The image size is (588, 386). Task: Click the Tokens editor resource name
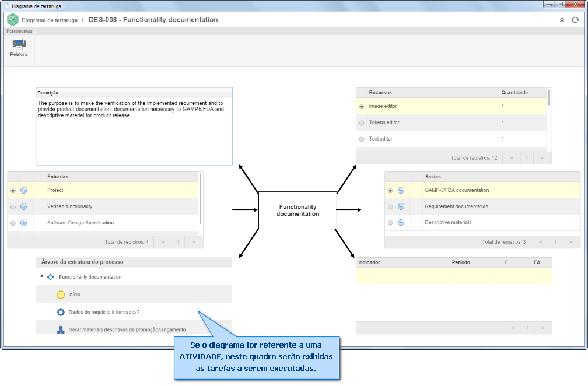[x=384, y=122]
